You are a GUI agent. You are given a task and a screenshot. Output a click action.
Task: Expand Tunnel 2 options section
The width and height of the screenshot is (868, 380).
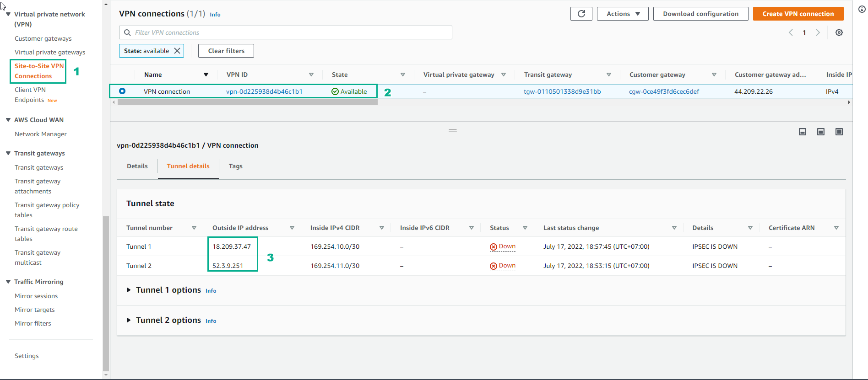pyautogui.click(x=129, y=320)
